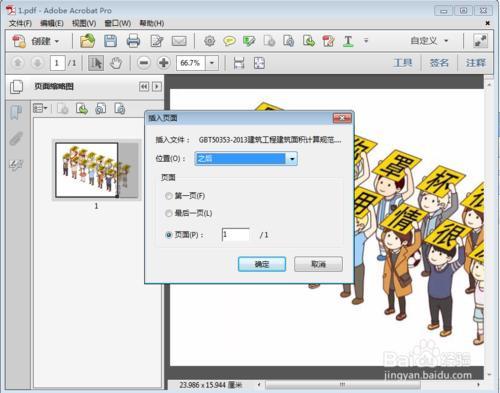Click the Email envelope icon
The height and width of the screenshot is (393, 500).
pos(179,41)
